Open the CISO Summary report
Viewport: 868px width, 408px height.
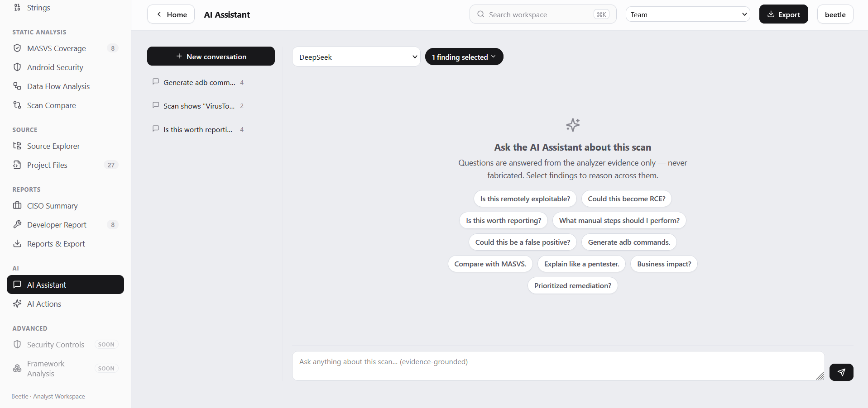(65, 206)
